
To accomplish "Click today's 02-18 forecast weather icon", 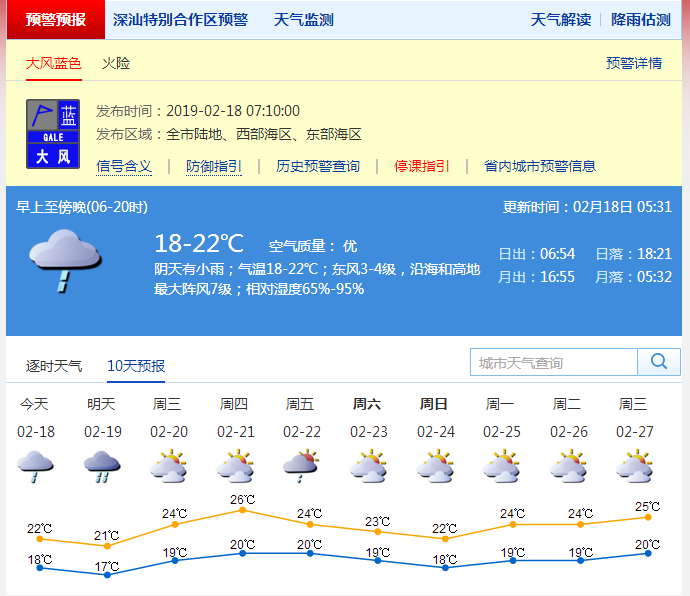I will coord(35,466).
